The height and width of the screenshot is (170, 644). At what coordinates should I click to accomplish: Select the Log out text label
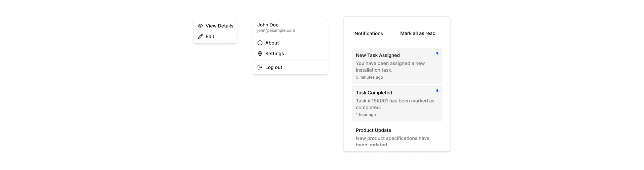pyautogui.click(x=274, y=67)
